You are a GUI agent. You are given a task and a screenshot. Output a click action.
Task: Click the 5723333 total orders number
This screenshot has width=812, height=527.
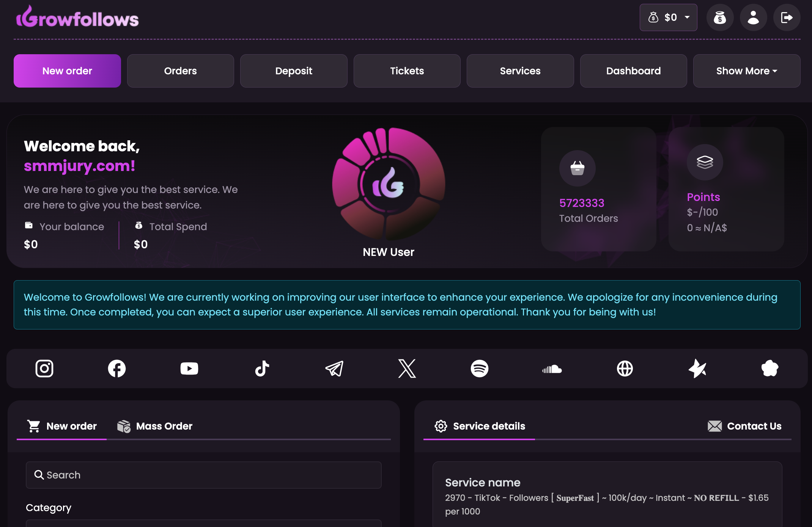[582, 203]
